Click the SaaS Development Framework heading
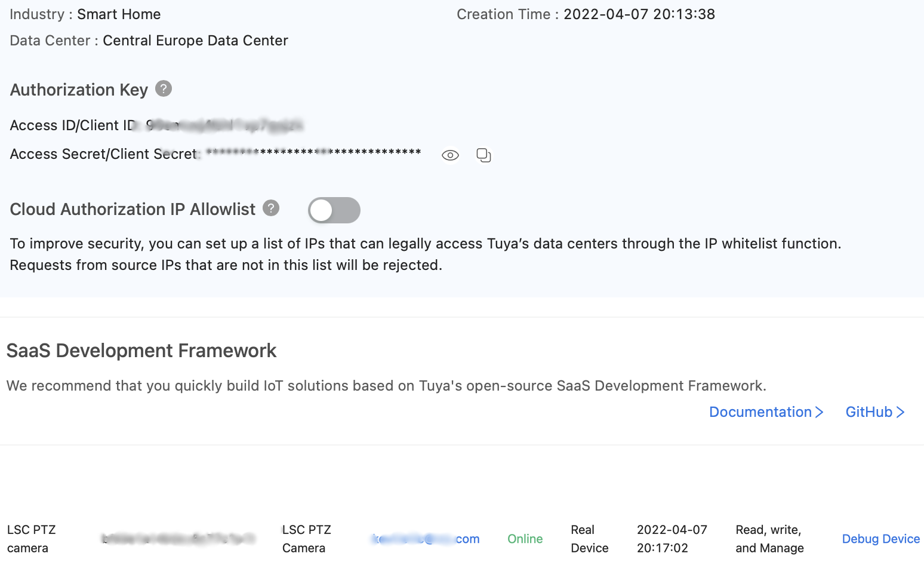 tap(141, 351)
